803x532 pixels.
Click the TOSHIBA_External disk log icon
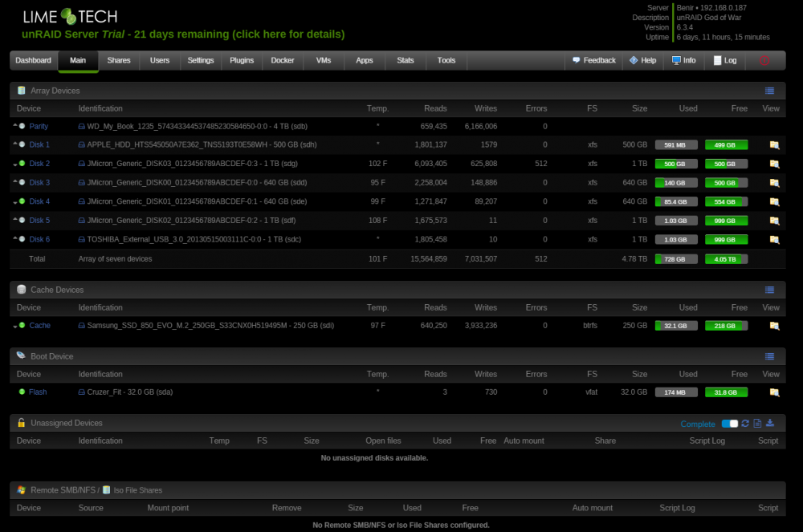[x=81, y=239]
